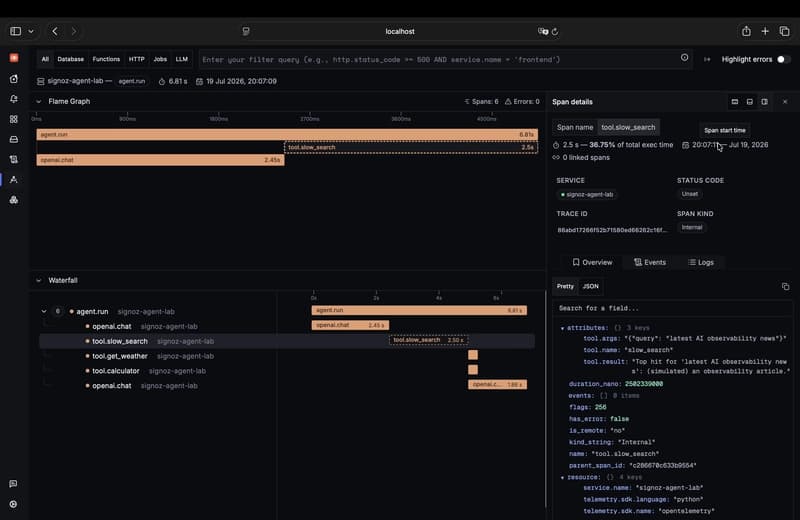Select the tool.slow_search row in Waterfall
The height and width of the screenshot is (520, 800).
click(x=287, y=341)
